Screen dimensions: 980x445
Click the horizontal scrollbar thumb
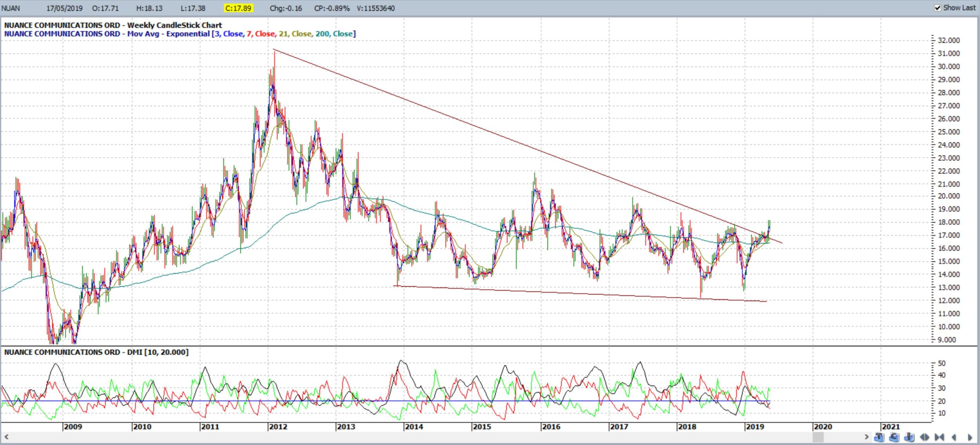[x=818, y=437]
